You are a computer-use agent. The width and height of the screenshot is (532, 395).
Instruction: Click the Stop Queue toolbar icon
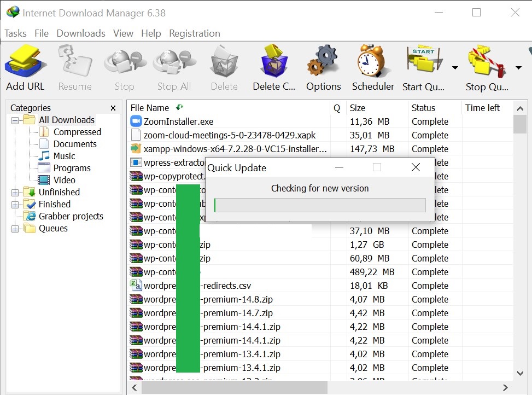coord(487,62)
